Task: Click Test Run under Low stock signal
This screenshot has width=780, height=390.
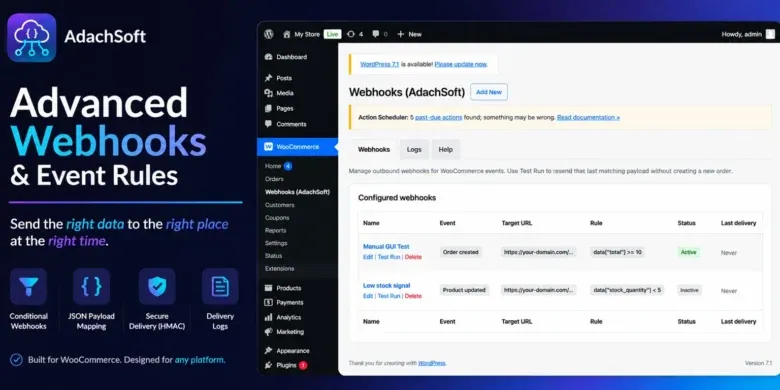Action: pyautogui.click(x=389, y=296)
